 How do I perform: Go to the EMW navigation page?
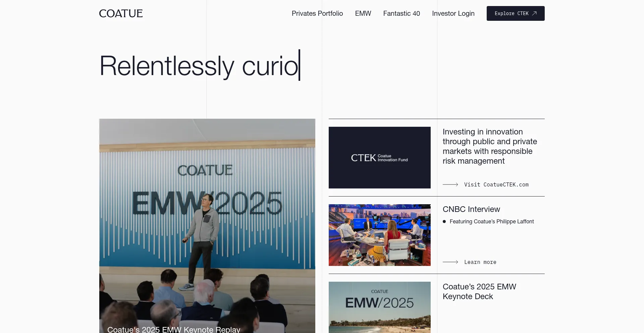[x=363, y=13]
